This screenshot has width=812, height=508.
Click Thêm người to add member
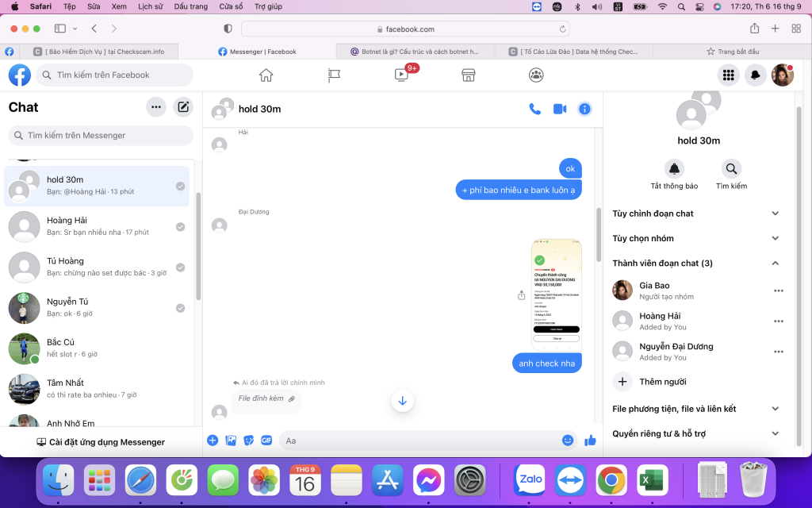coord(662,382)
